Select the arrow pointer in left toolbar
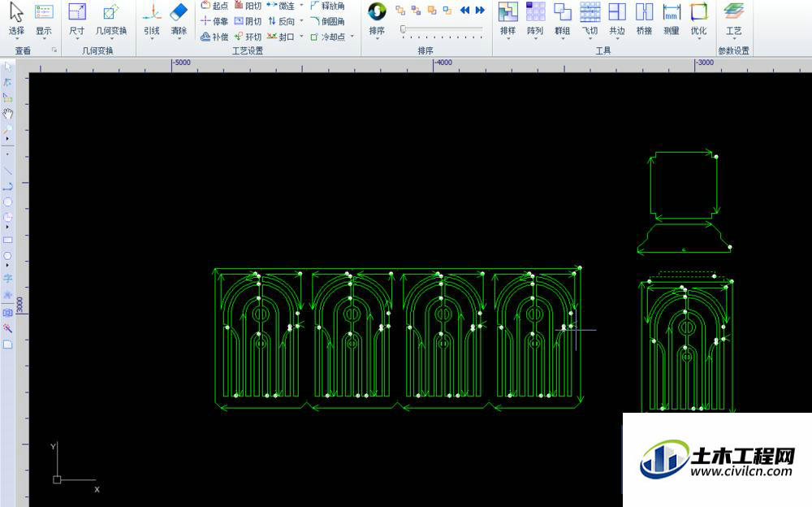This screenshot has width=812, height=507. coord(7,67)
